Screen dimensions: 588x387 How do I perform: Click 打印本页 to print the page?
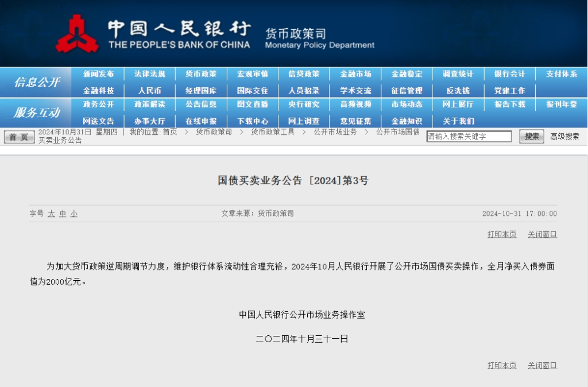tap(500, 234)
